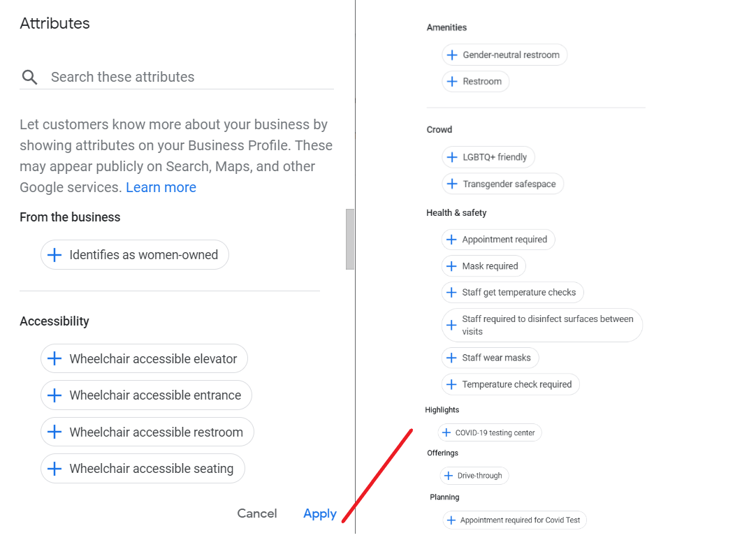This screenshot has width=756, height=540.
Task: Click the search magnifier icon
Action: (x=29, y=76)
